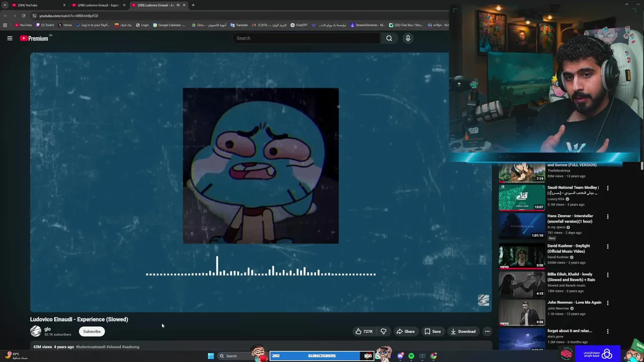The image size is (644, 362).
Task: Subscribe to the glo channel
Action: [92, 331]
